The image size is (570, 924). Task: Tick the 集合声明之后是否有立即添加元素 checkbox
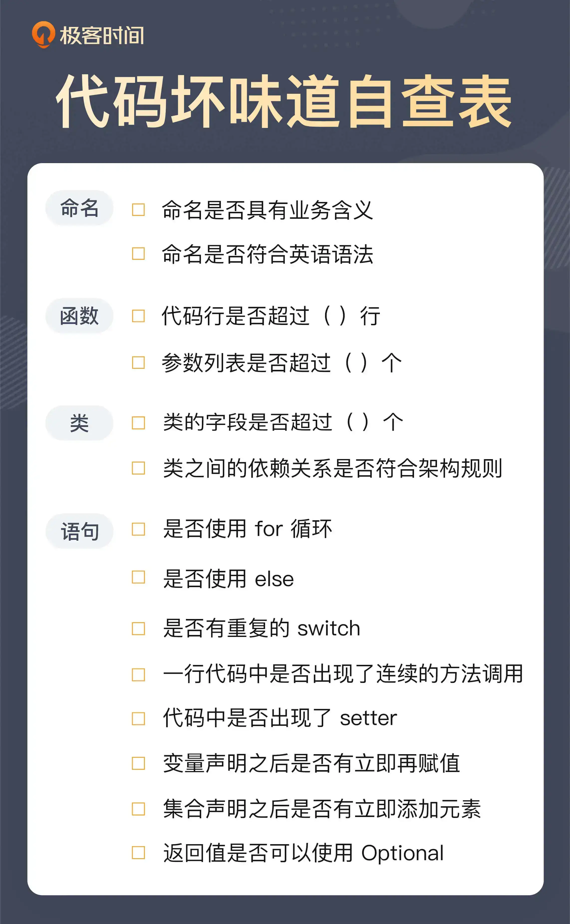point(138,809)
